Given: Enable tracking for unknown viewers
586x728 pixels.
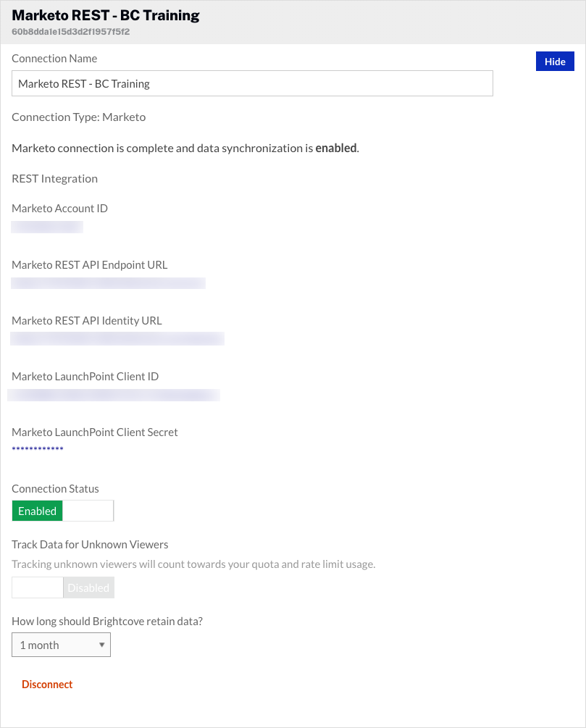Looking at the screenshot, I should click(36, 587).
